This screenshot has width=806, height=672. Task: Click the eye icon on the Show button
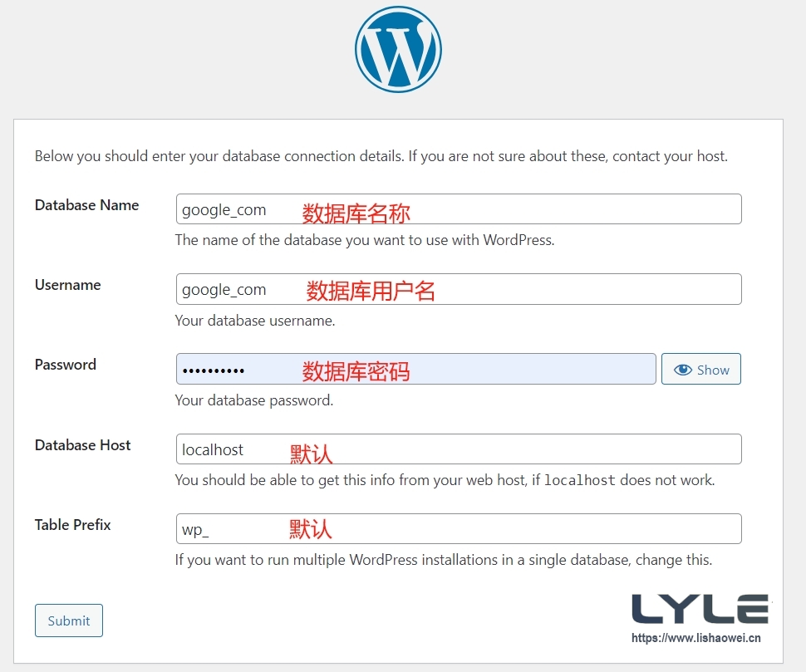(x=683, y=369)
